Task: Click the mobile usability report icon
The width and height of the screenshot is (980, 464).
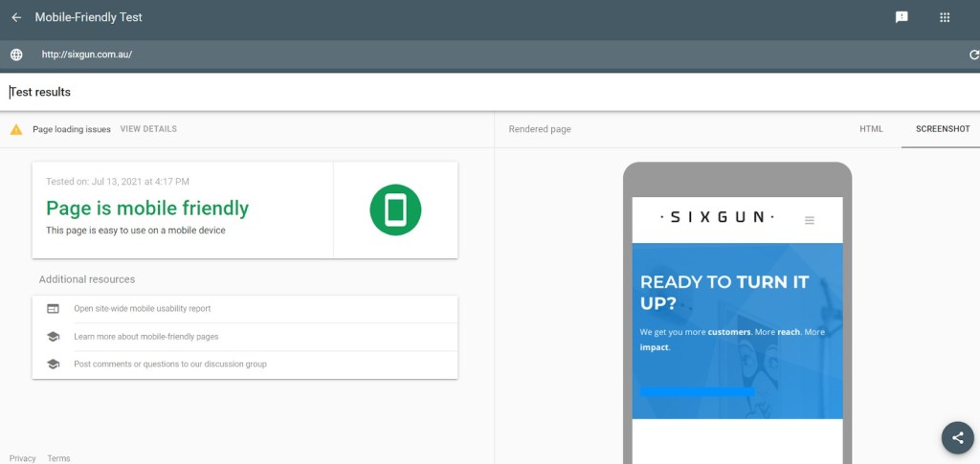Action: [54, 309]
